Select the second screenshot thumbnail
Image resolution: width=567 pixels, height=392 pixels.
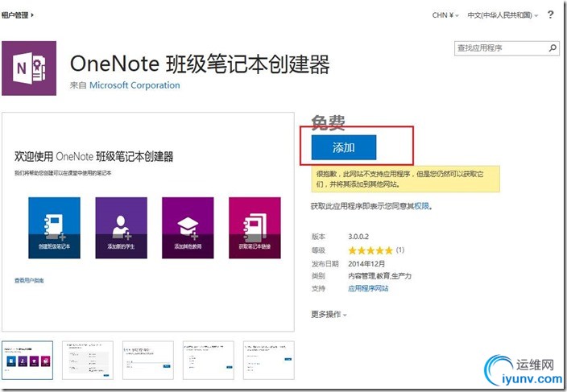(88, 361)
